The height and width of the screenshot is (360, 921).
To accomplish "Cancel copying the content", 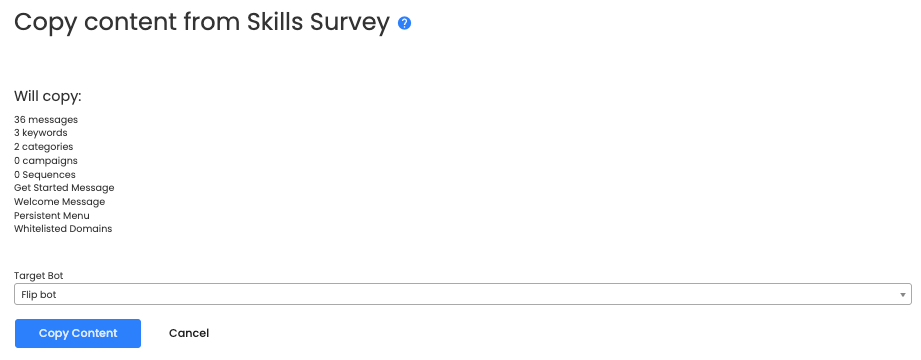I will tap(189, 334).
